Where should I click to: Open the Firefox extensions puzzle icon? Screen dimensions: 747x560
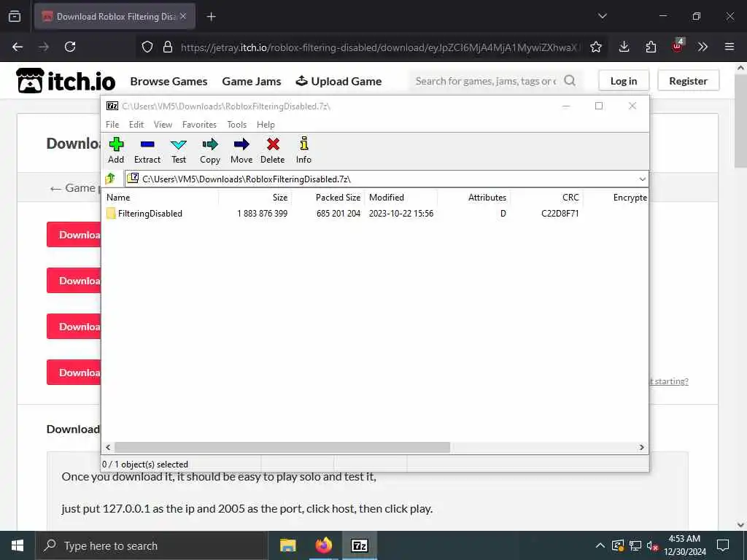tap(651, 47)
